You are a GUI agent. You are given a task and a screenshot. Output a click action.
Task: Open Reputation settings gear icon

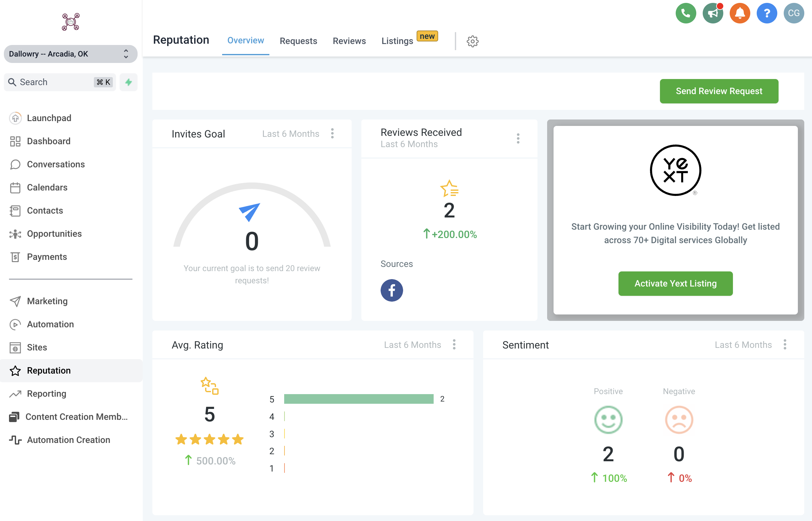(x=473, y=41)
